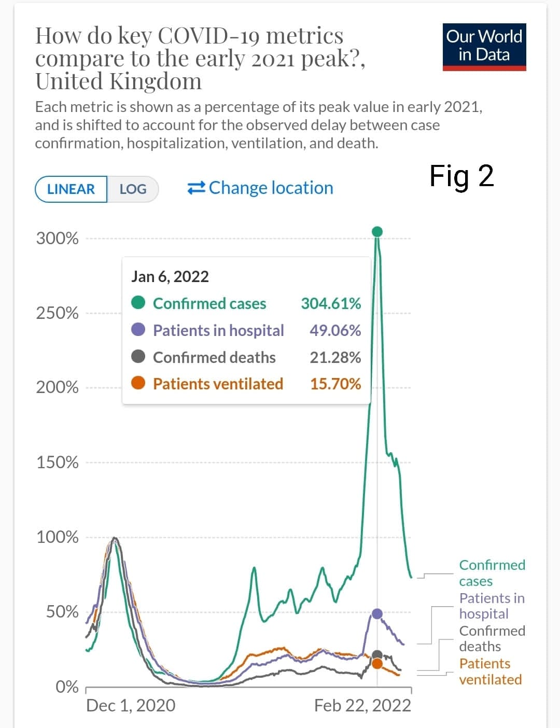560x728 pixels.
Task: Select Patients ventilated legend label
Action: [x=490, y=671]
